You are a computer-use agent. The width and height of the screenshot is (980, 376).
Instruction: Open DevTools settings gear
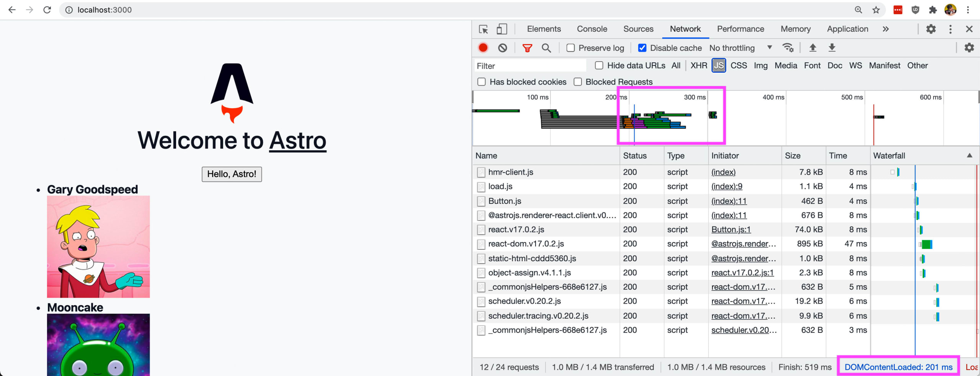(x=931, y=29)
